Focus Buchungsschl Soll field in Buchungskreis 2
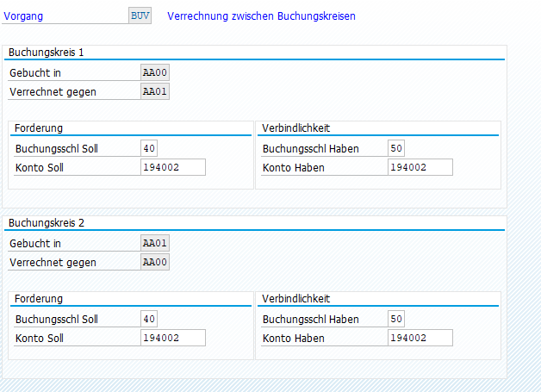 [148, 320]
